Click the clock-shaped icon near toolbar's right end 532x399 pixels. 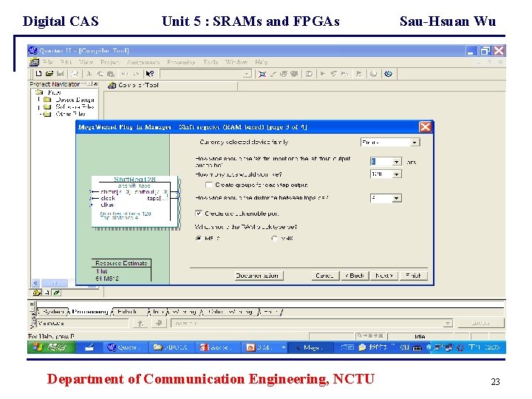click(374, 74)
